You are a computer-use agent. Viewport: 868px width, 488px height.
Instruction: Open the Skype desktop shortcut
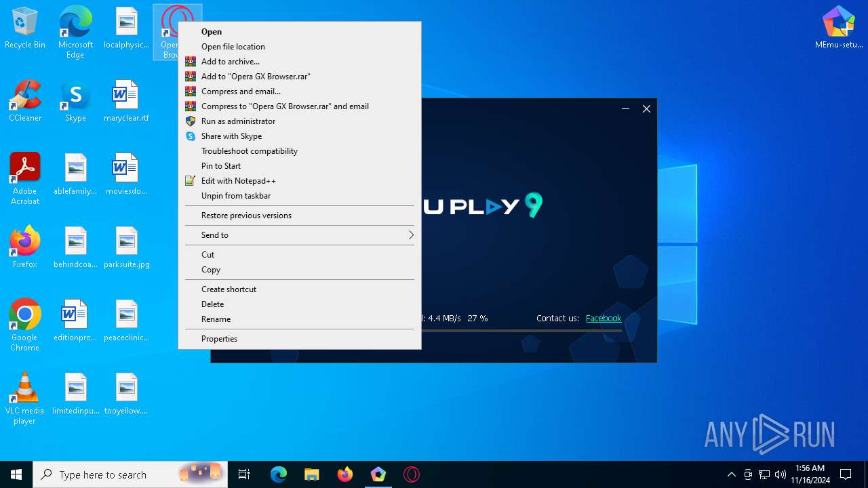[75, 102]
